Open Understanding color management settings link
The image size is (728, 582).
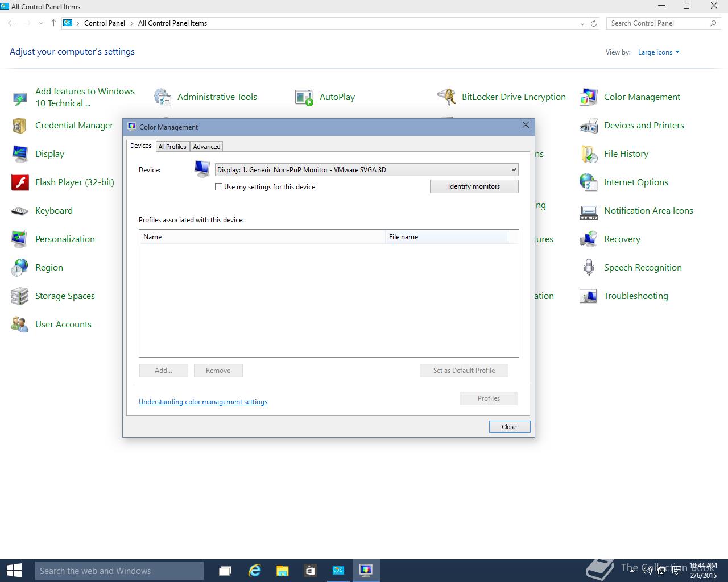click(203, 402)
